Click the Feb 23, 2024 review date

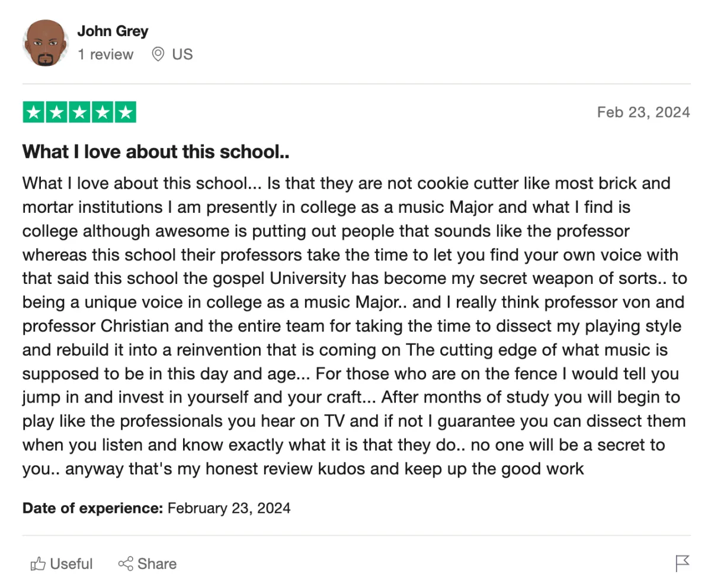tap(643, 112)
